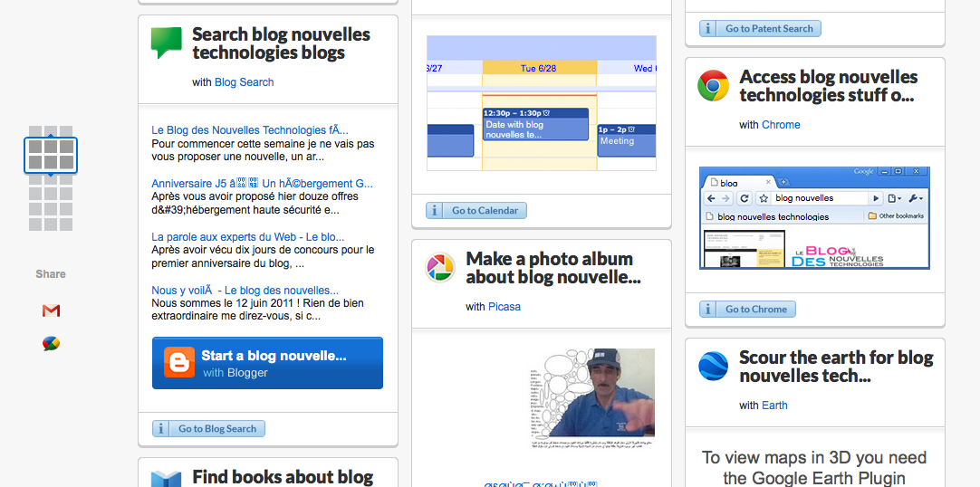This screenshot has height=487, width=980.
Task: Click the green Blog Search speech bubble icon
Action: click(167, 43)
